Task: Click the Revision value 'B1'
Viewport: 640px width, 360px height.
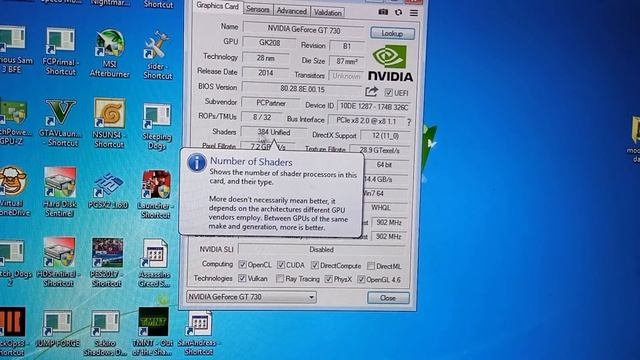Action: (347, 46)
